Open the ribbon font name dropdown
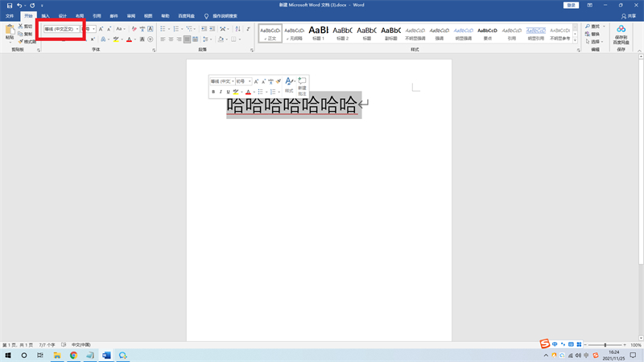The image size is (644, 362). coord(76,29)
